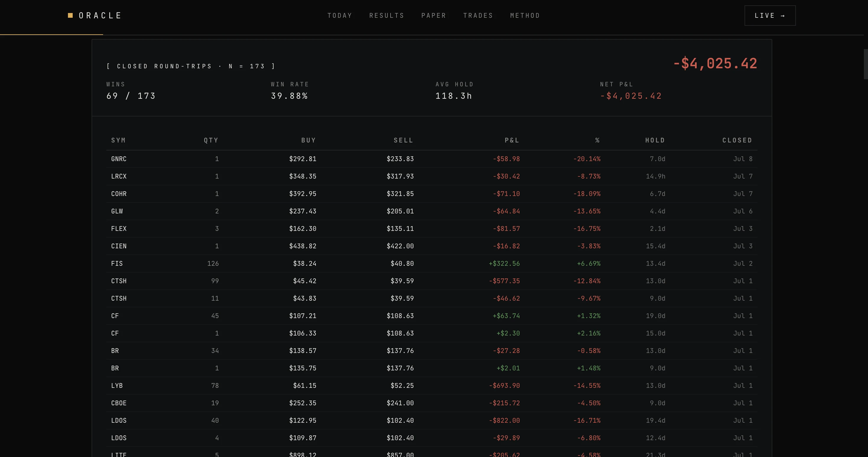Click the % column header
Viewport: 868px width, 457px height.
pyautogui.click(x=597, y=140)
